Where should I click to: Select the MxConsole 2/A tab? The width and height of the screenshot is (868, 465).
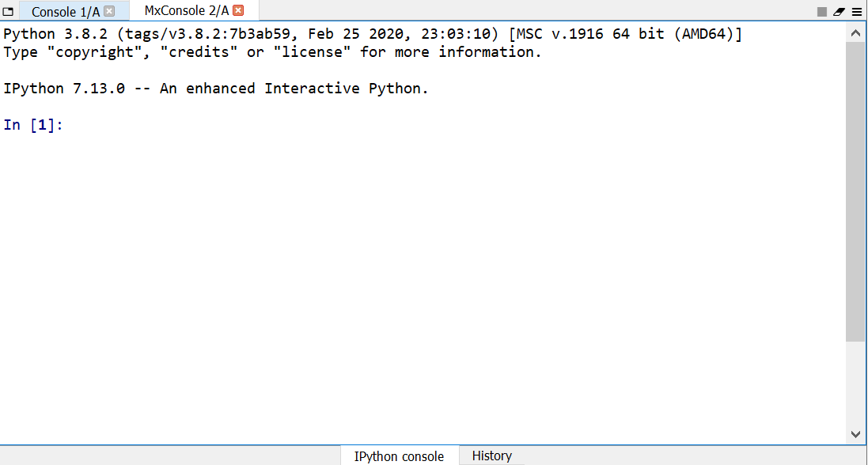[186, 10]
